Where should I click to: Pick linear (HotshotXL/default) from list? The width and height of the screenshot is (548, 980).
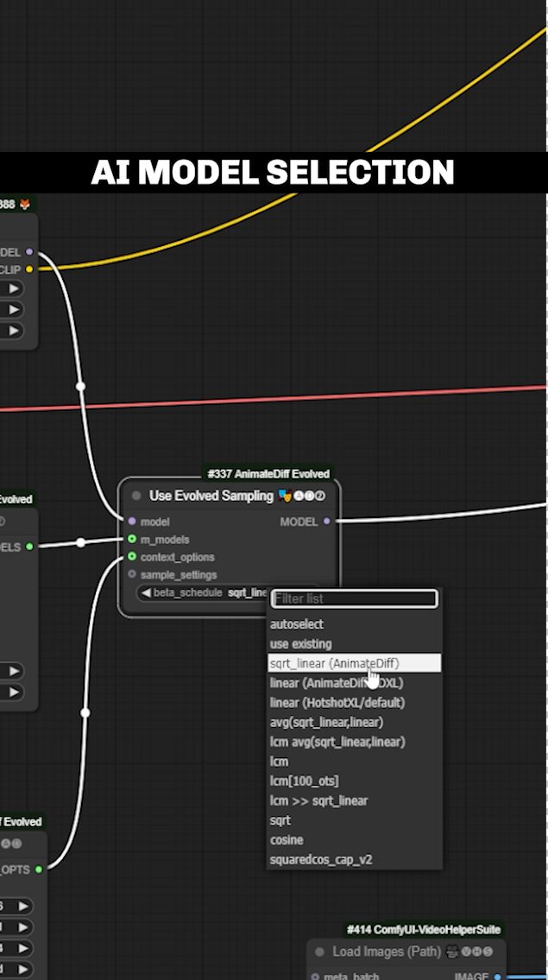[337, 703]
